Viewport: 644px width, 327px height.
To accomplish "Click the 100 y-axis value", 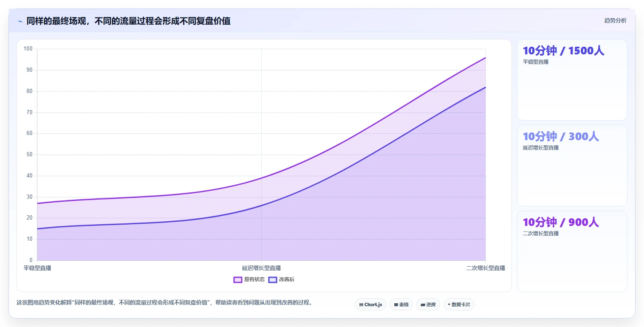I will tap(28, 49).
